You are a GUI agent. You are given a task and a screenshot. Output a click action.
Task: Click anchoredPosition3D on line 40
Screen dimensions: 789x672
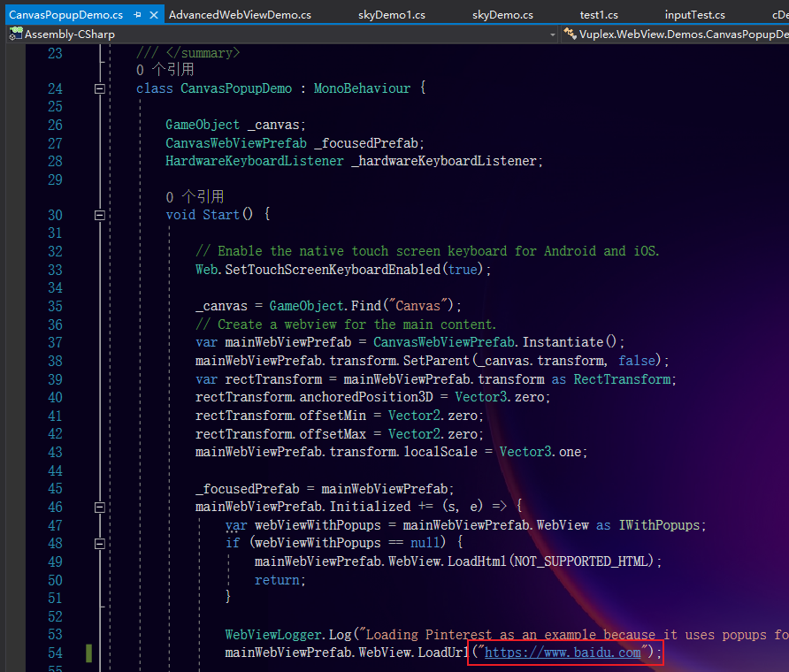(366, 397)
